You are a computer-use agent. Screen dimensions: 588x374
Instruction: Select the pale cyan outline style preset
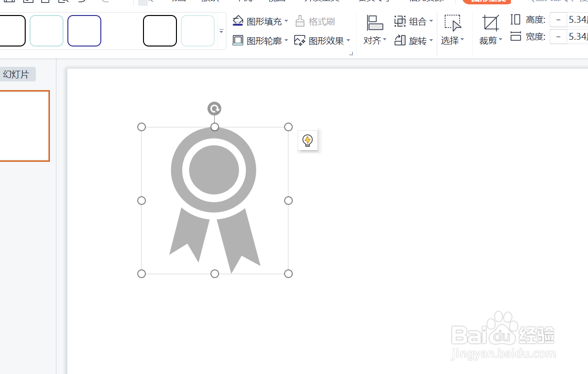(198, 31)
